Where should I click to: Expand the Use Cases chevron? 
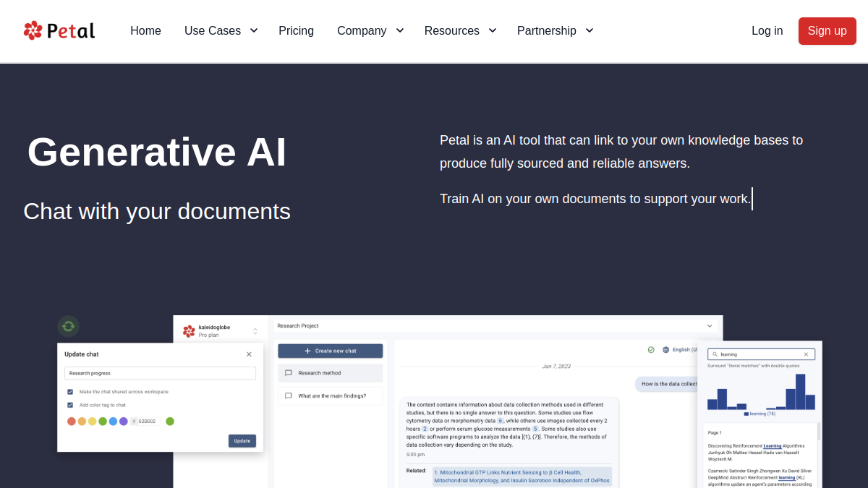click(x=254, y=30)
